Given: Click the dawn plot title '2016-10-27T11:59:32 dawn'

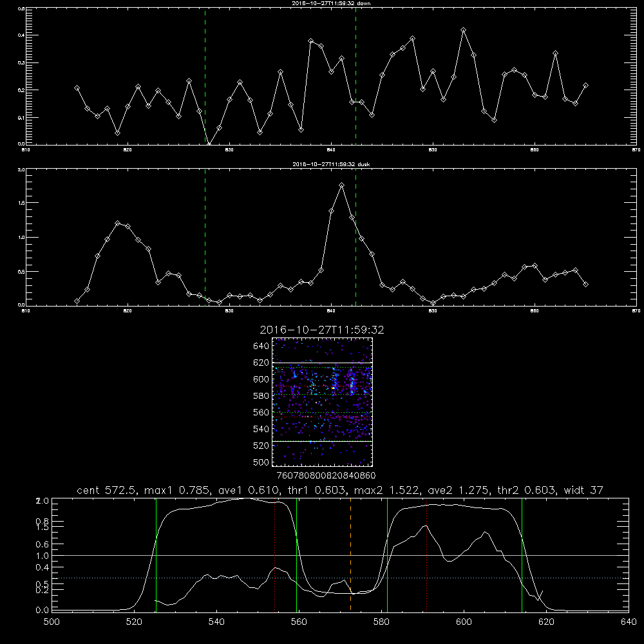Looking at the screenshot, I should 331,3.
